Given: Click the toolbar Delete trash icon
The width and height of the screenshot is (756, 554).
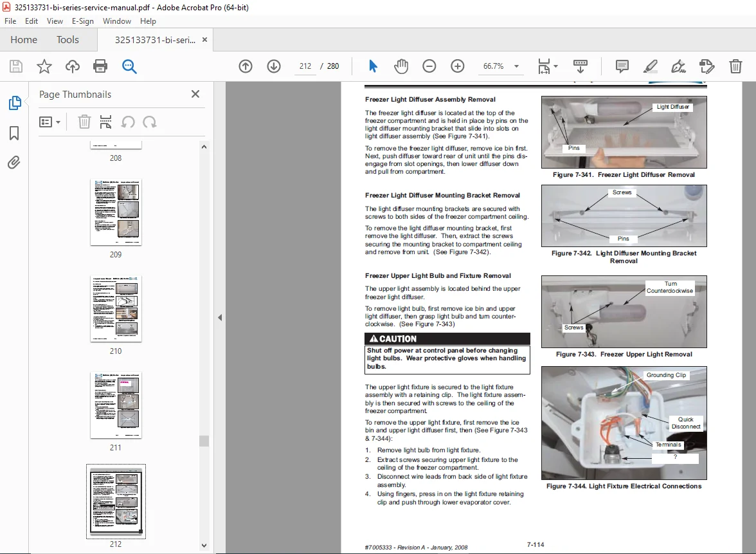Looking at the screenshot, I should pos(735,66).
